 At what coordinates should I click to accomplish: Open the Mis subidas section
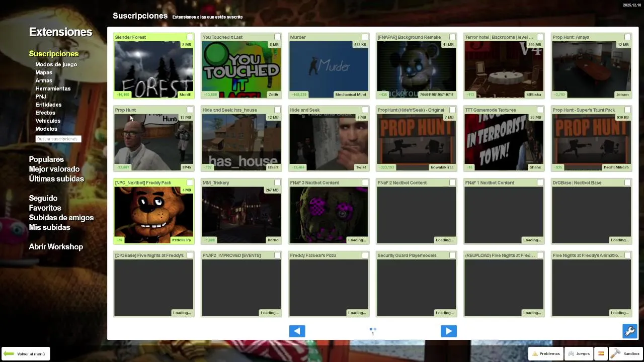click(49, 227)
